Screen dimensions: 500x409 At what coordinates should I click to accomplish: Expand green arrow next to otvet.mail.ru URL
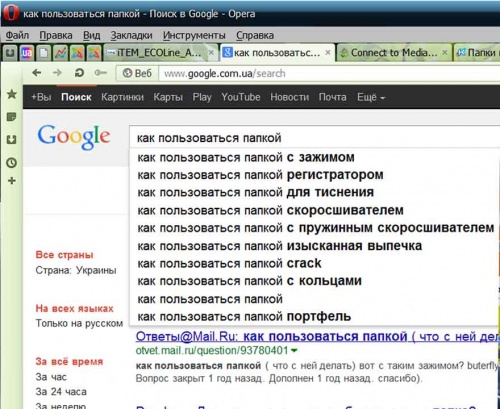click(294, 351)
